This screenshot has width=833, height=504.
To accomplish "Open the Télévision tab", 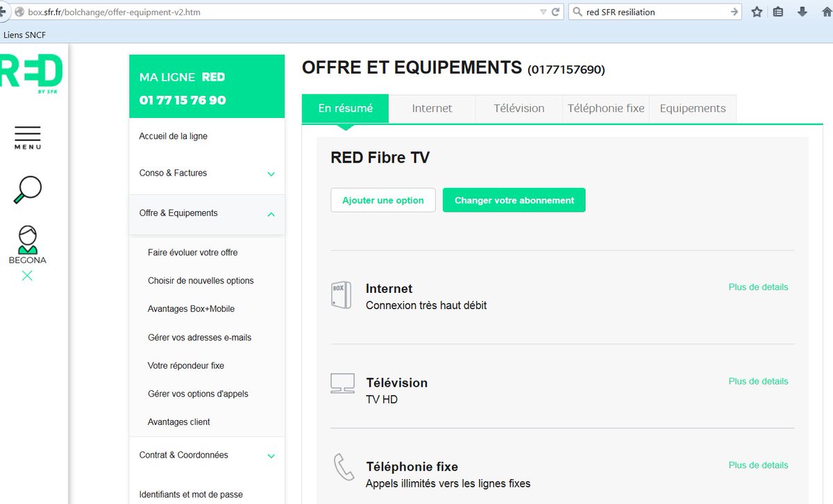I will [x=519, y=108].
